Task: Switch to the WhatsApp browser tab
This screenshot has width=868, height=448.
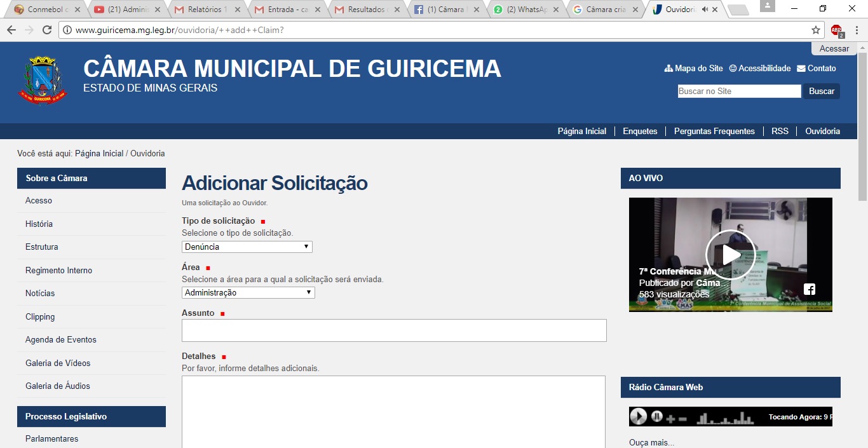Action: pos(525,10)
